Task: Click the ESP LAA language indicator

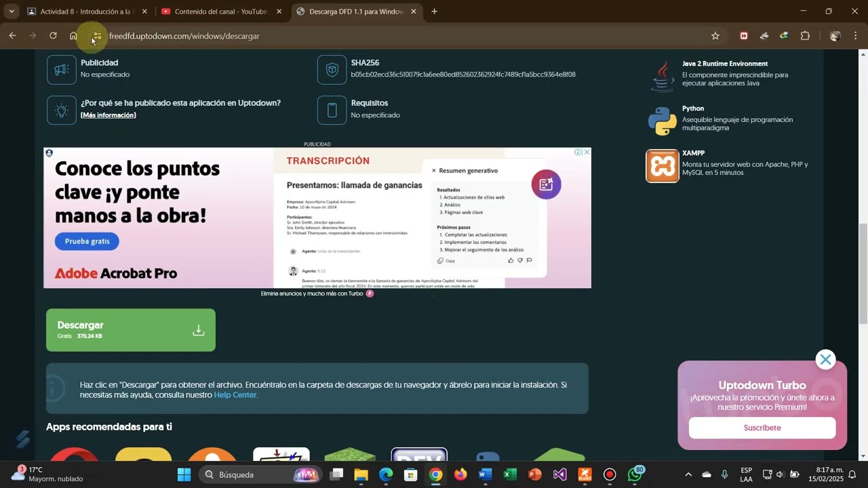Action: (x=746, y=474)
